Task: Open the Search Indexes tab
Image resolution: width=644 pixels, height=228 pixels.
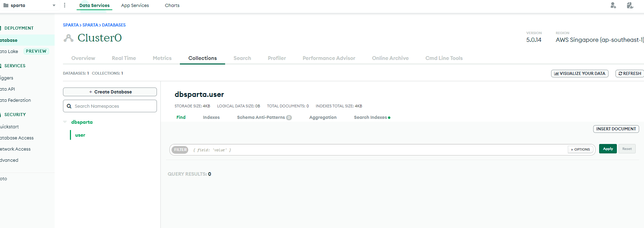Action: [372, 117]
